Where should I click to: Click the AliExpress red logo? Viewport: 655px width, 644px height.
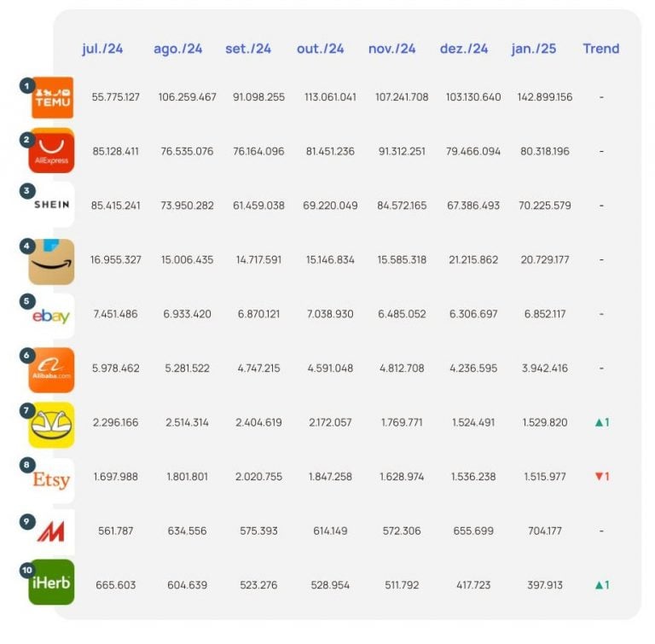coord(52,152)
